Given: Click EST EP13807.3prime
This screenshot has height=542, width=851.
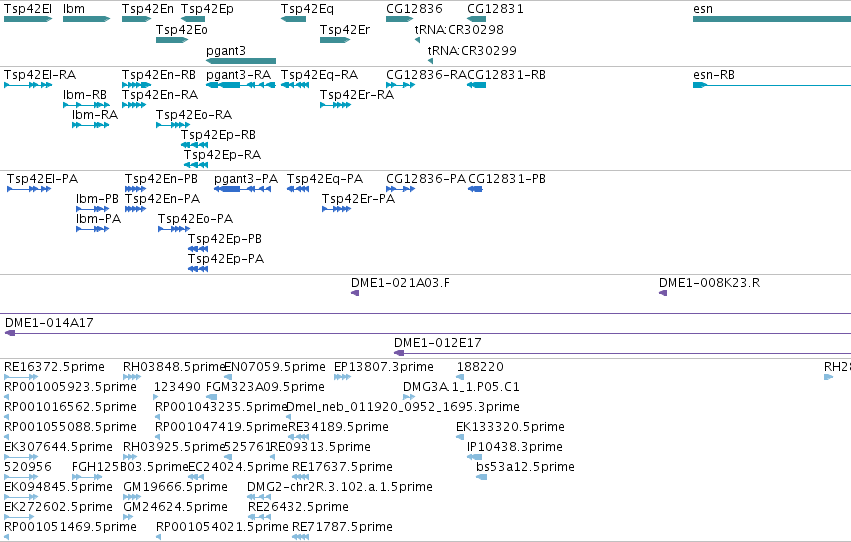Looking at the screenshot, I should pos(342,377).
